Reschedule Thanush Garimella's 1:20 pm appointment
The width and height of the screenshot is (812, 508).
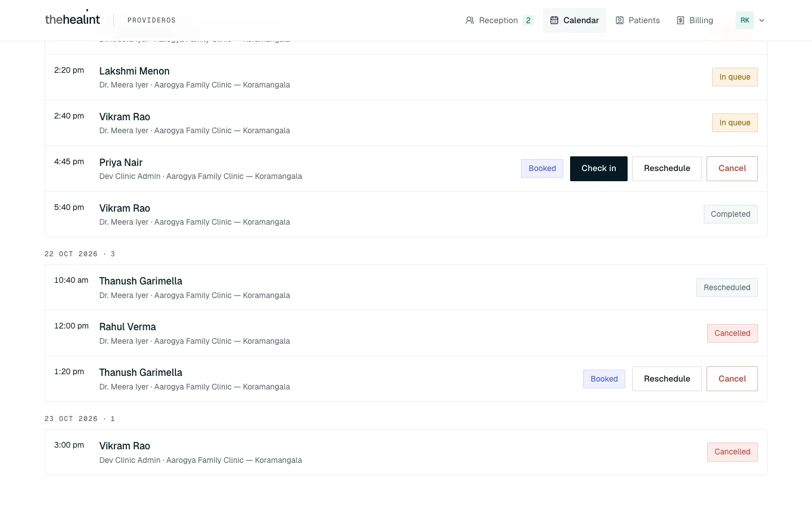[667, 379]
